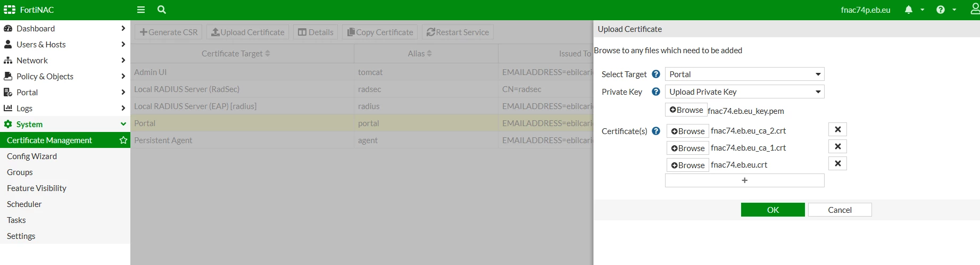Open Certificate Management page
This screenshot has height=265, width=980.
pyautogui.click(x=65, y=140)
